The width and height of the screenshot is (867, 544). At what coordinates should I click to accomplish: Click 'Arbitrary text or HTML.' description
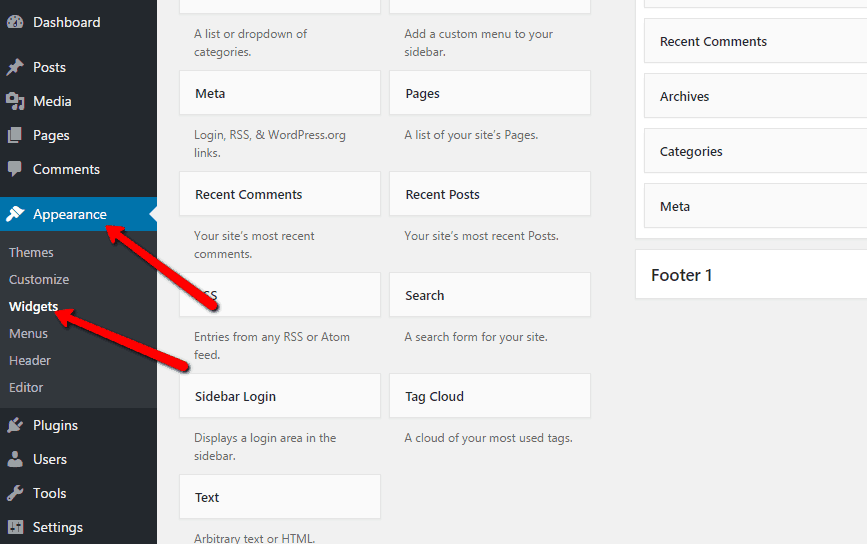[254, 538]
